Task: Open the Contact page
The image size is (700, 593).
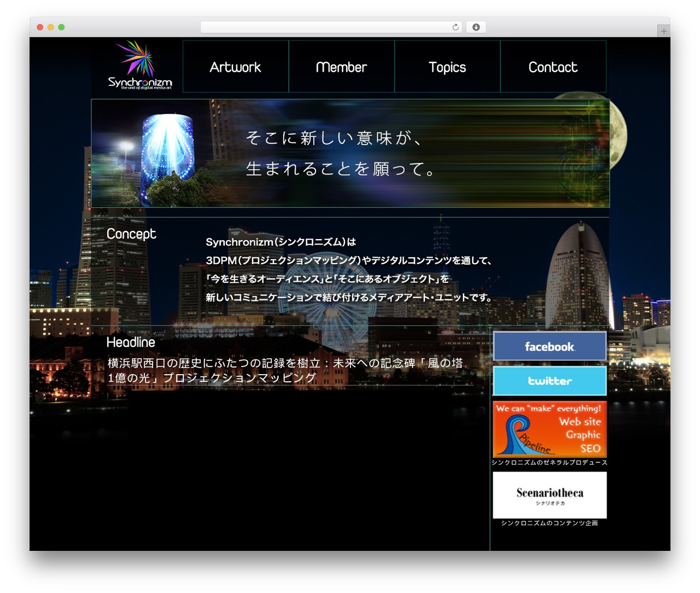Action: pyautogui.click(x=553, y=67)
